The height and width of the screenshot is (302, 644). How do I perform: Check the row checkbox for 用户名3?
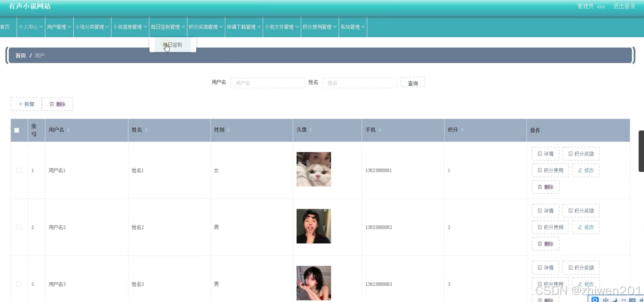[19, 284]
